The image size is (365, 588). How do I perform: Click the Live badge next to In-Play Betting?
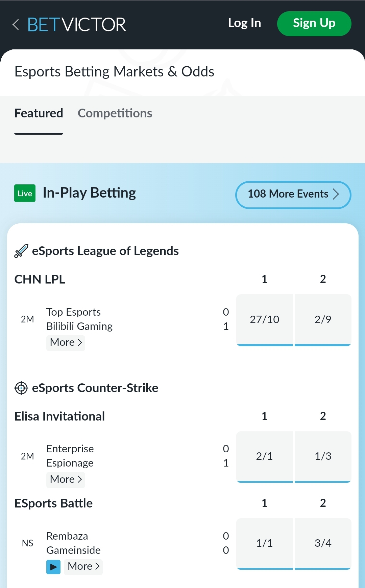[x=25, y=193]
